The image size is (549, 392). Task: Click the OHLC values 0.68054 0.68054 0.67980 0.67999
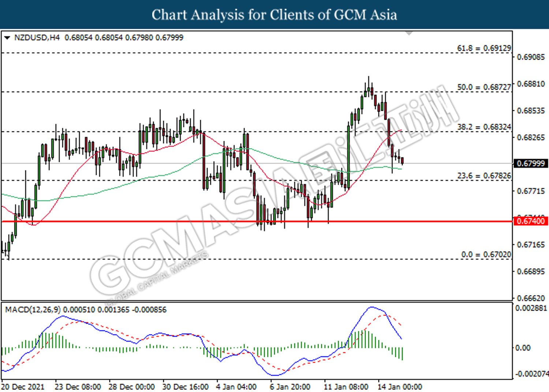pos(124,38)
